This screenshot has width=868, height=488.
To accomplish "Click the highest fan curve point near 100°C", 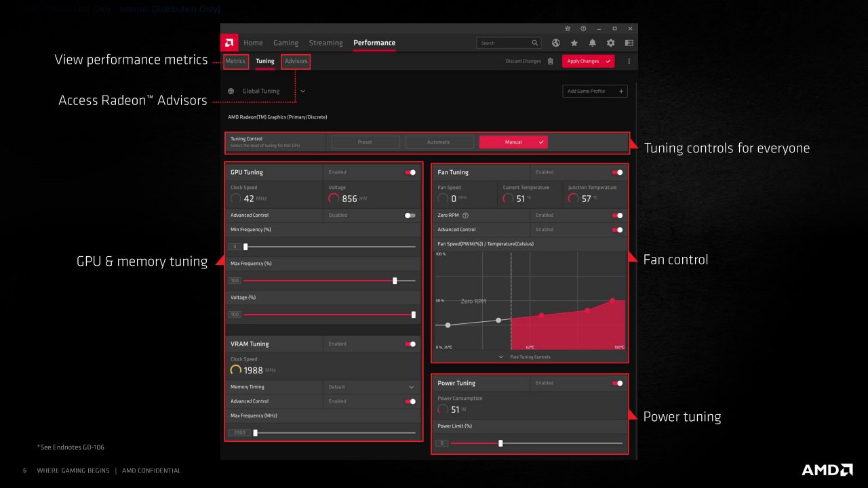I will click(x=612, y=300).
